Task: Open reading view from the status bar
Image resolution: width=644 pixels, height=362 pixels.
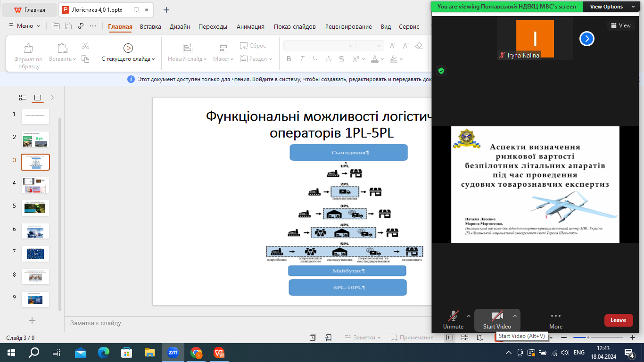Action: point(480,337)
